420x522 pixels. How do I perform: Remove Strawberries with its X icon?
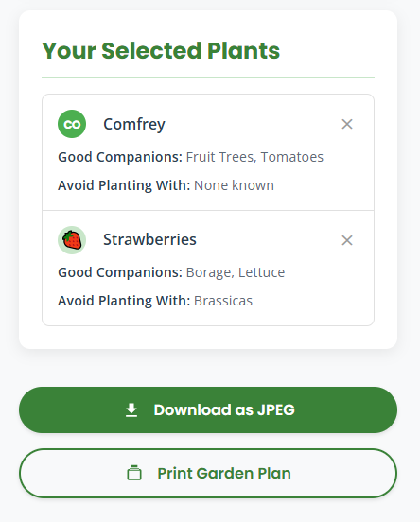(347, 240)
